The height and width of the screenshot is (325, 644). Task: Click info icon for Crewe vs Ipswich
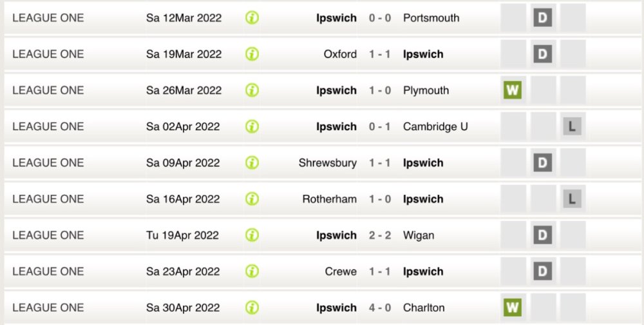[x=252, y=271]
